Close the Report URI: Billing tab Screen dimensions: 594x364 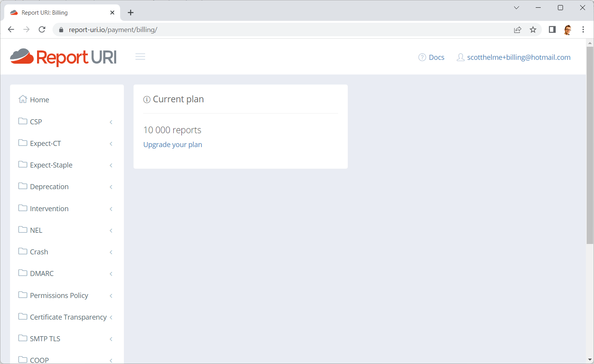pos(112,13)
